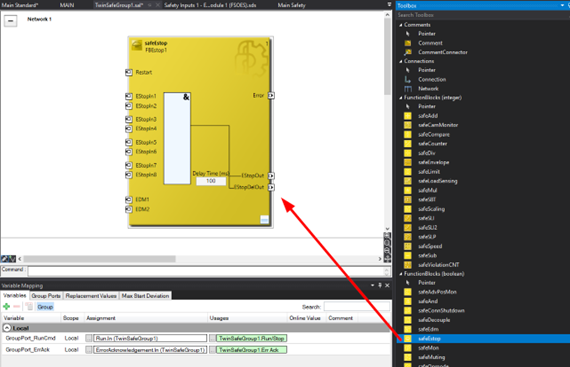
Task: Select the safeCamMonitor function block
Action: [438, 125]
